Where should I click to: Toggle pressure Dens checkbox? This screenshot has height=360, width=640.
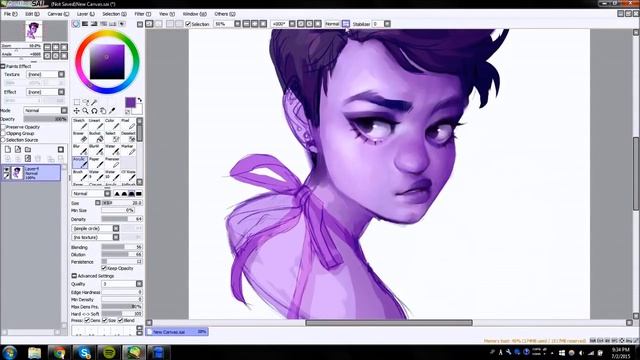point(87,320)
